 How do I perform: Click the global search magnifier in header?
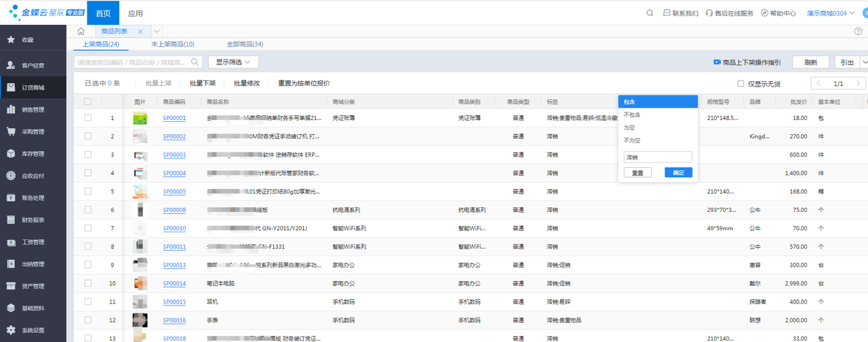(x=650, y=13)
